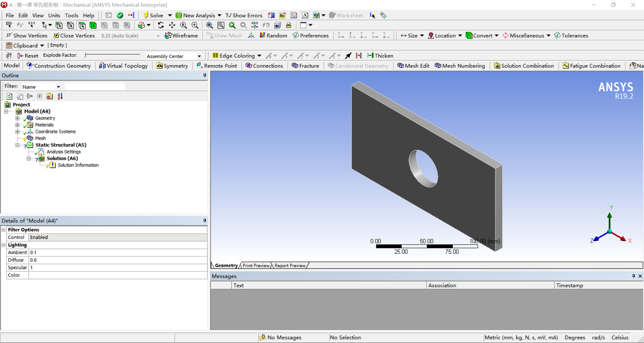Open the Units menu
This screenshot has width=644, height=343.
tap(54, 15)
